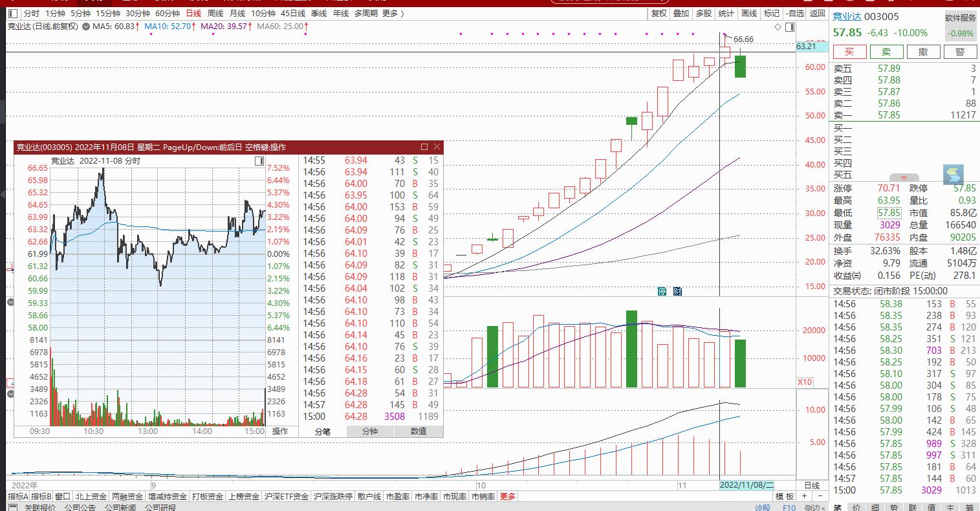The height and width of the screenshot is (511, 980).
Task: Click the diamond icon above the chart
Action: 778,27
